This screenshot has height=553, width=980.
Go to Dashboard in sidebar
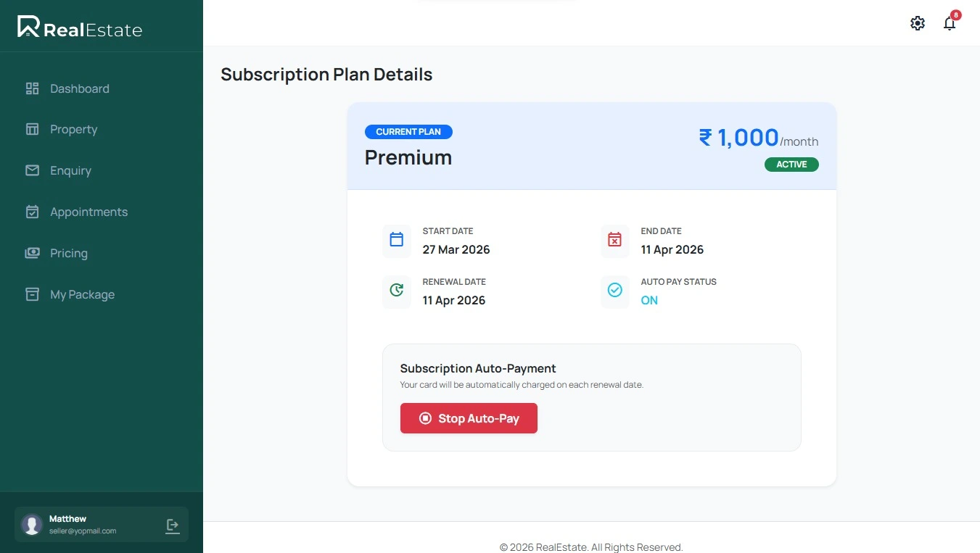click(79, 88)
